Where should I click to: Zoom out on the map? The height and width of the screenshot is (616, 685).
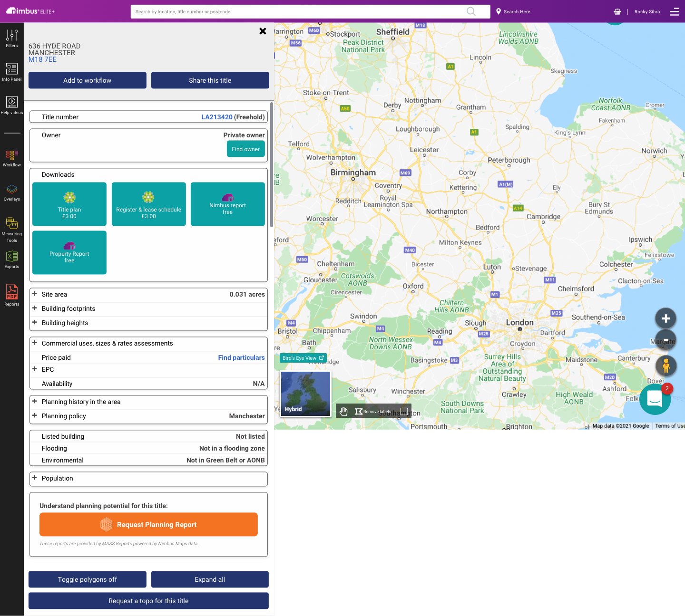click(665, 340)
